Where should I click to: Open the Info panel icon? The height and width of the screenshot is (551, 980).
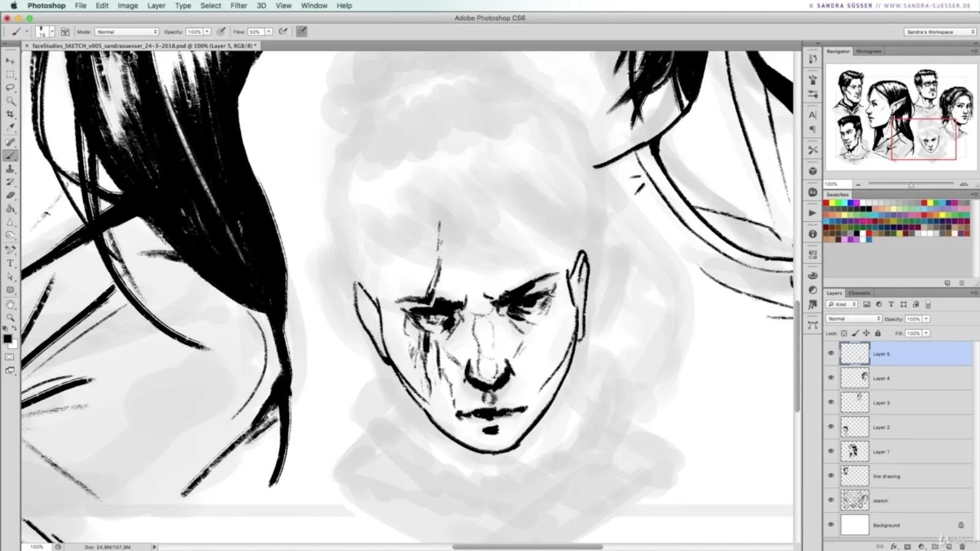point(813,234)
